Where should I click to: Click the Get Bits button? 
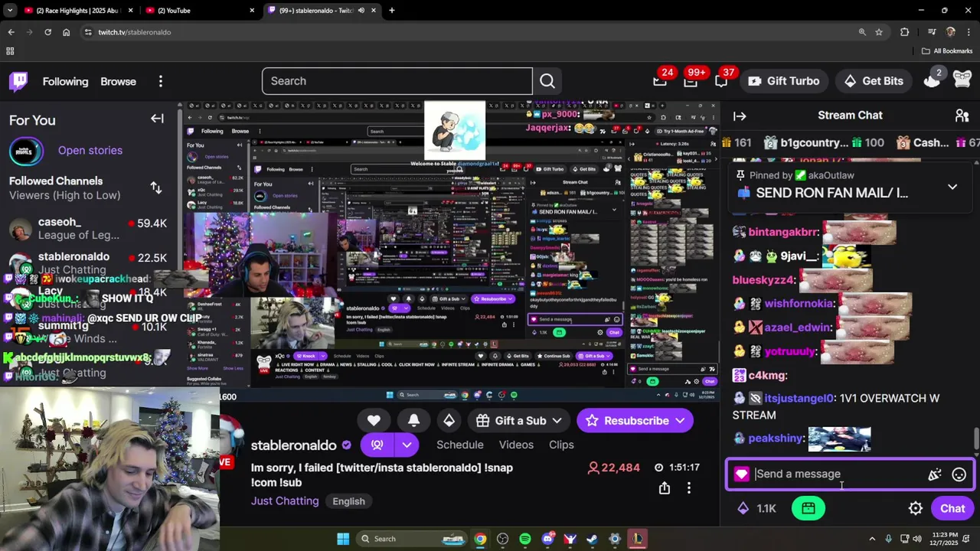click(874, 81)
